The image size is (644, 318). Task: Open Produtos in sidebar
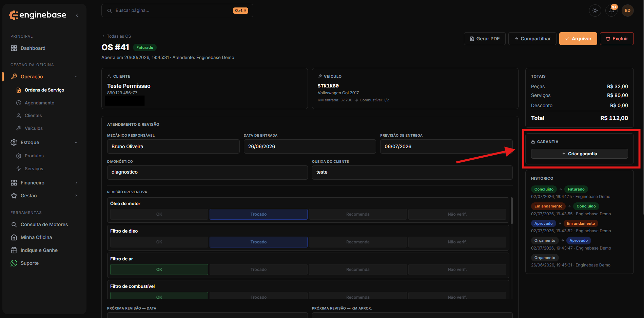point(34,156)
